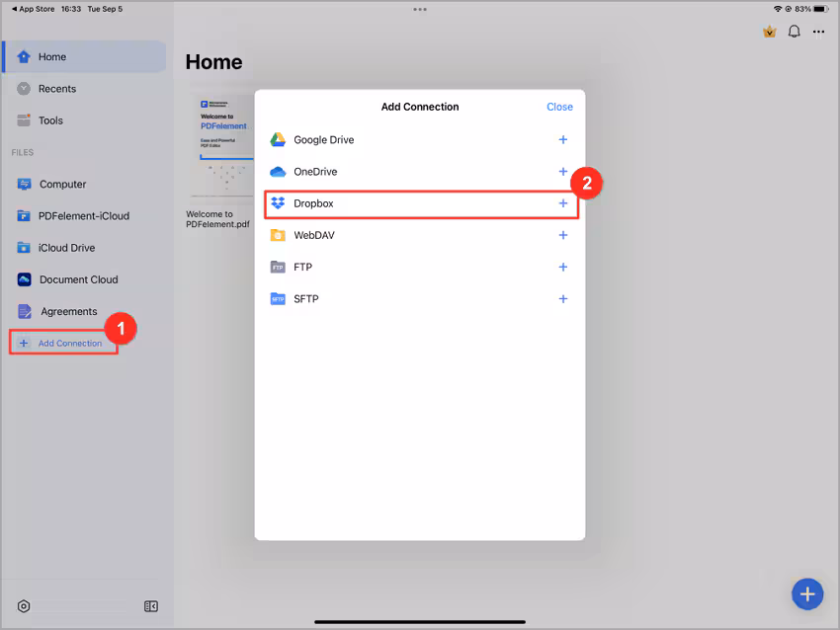840x630 pixels.
Task: Click the SFTP folder icon
Action: [278, 298]
